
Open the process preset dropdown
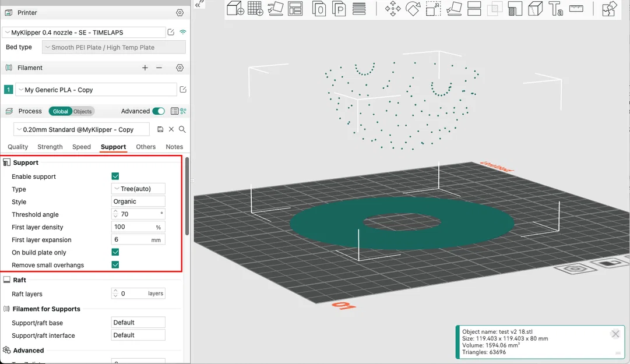pyautogui.click(x=82, y=129)
